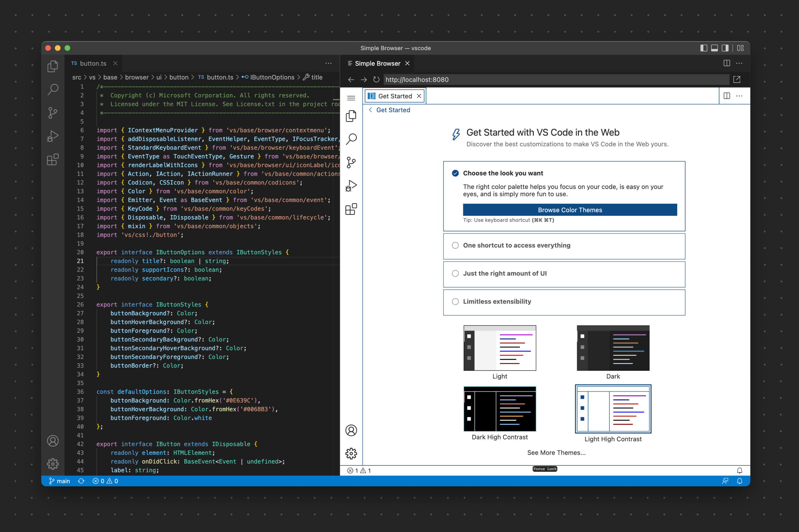Open the browser breadcrumb dropdown
The height and width of the screenshot is (532, 799).
(389, 110)
